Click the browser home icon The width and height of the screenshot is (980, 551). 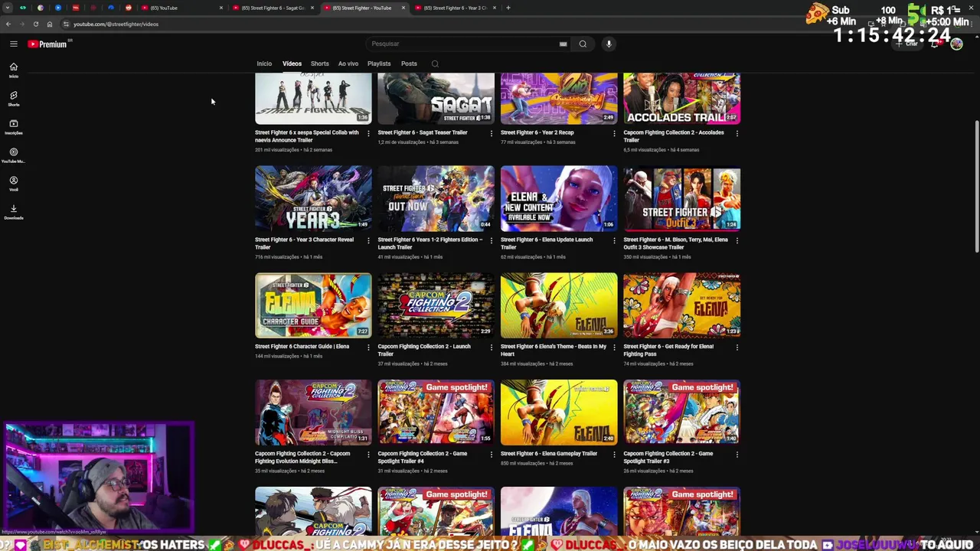[50, 24]
